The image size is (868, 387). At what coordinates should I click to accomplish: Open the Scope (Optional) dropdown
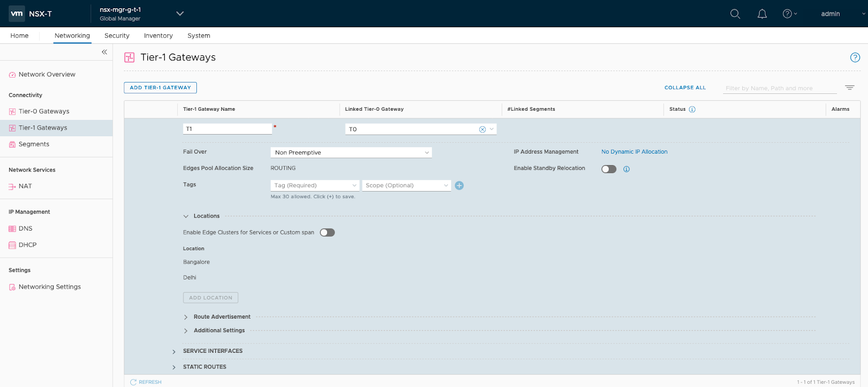(x=406, y=186)
